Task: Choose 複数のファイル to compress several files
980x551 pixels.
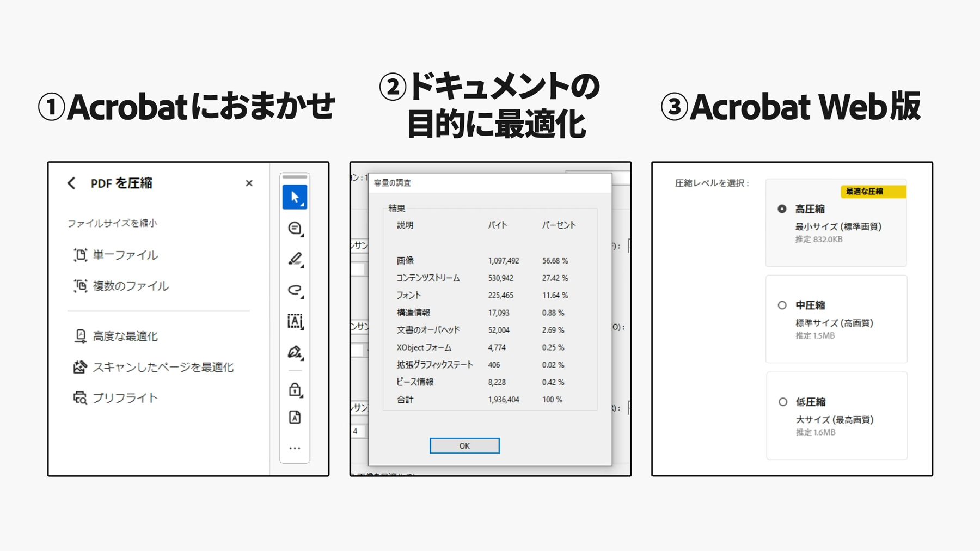Action: point(121,286)
